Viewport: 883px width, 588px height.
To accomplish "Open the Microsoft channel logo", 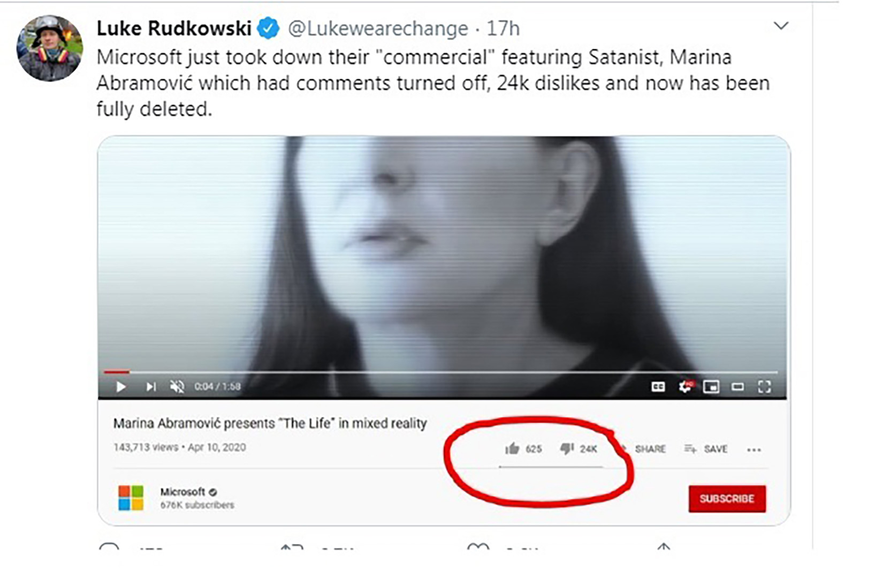I will click(131, 498).
